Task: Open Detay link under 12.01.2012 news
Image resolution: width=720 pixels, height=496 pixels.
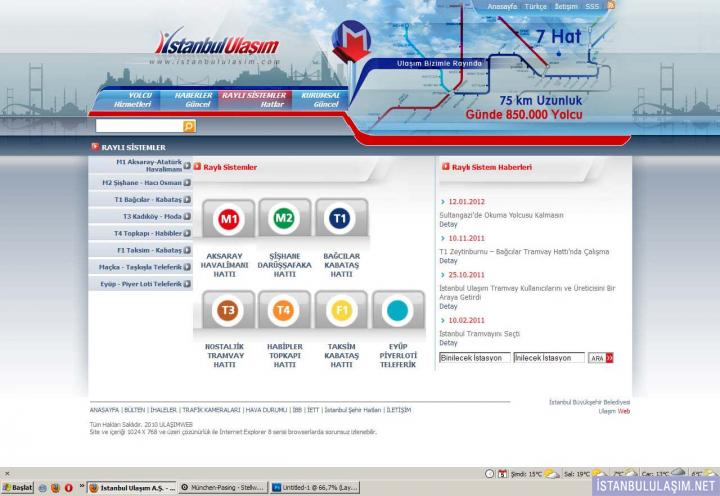Action: [448, 224]
